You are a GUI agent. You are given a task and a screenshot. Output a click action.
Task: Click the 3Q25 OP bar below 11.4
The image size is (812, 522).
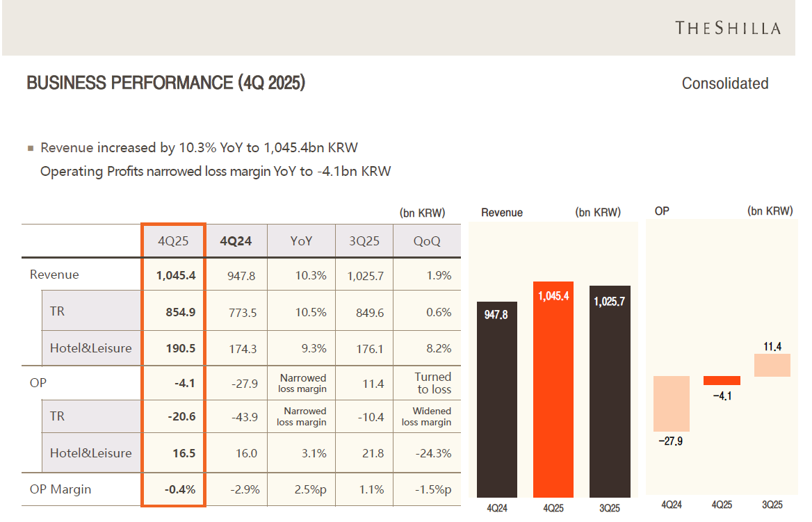point(772,365)
